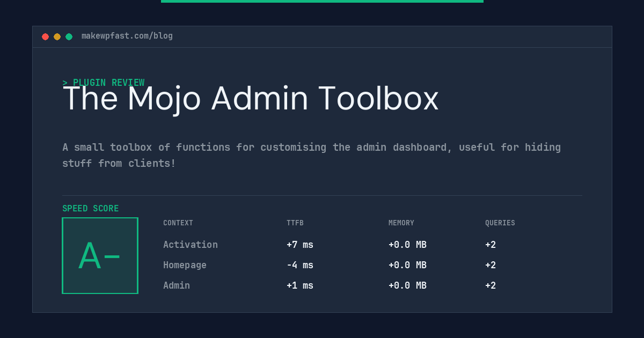
Task: Click the makewpfast.com/blog address text
Action: point(127,36)
